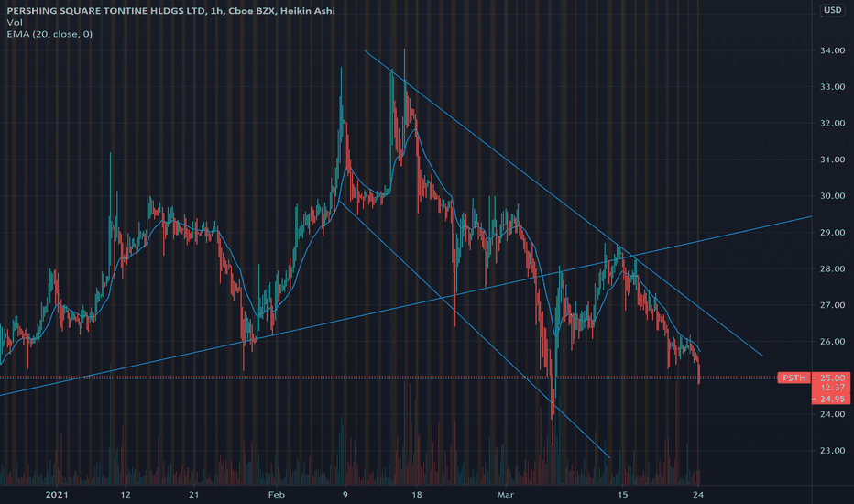Screen dimensions: 854x504
Task: Click the 2021 date axis label
Action: (x=57, y=495)
